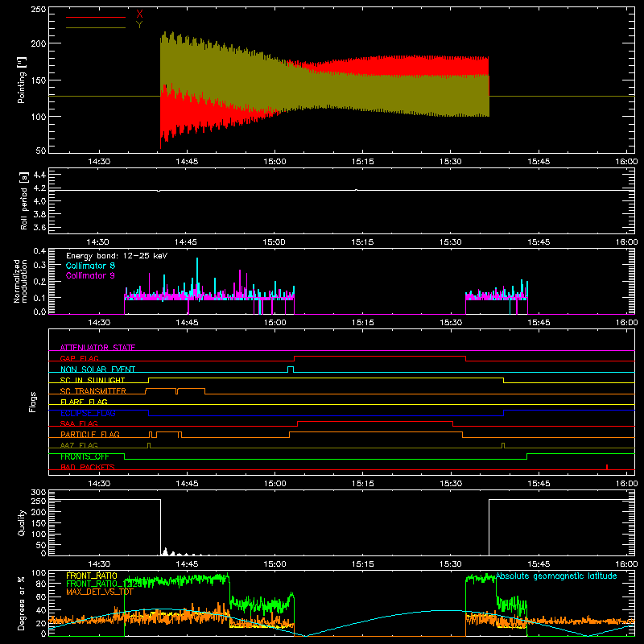Click the MAX_DET_VS_TOT legend label

pos(100,592)
